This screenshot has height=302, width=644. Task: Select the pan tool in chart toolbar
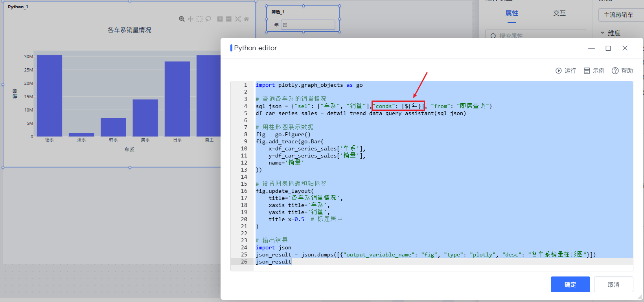pos(191,19)
